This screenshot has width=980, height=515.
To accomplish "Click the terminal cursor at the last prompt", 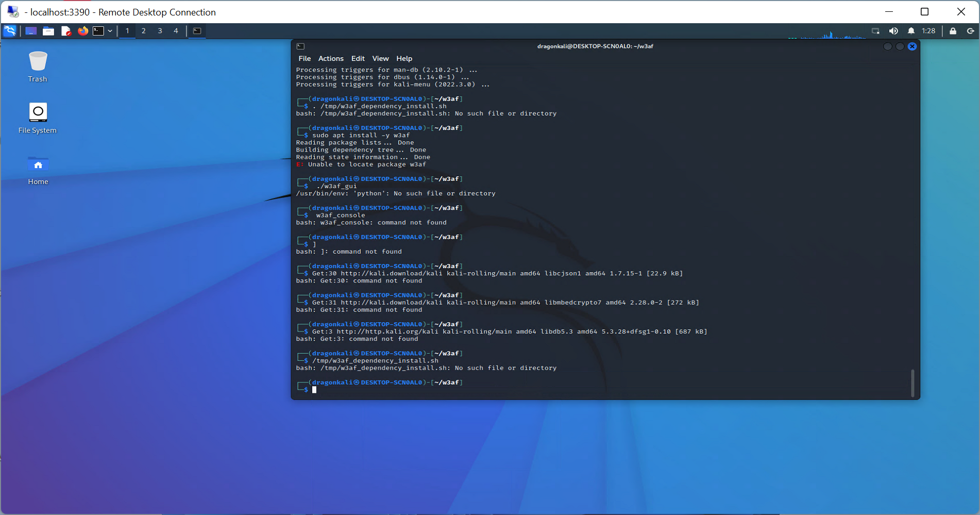I will coord(314,390).
